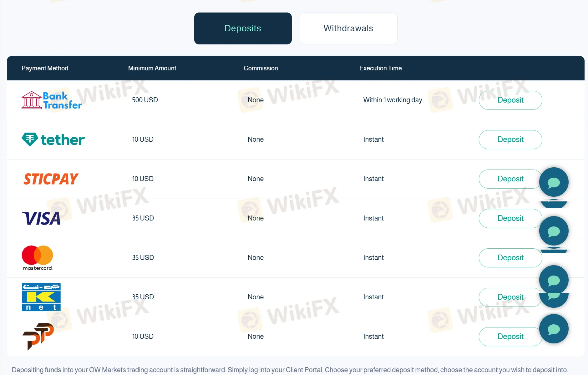Image resolution: width=588 pixels, height=375 pixels.
Task: Click the mastercard logo
Action: [x=38, y=258]
